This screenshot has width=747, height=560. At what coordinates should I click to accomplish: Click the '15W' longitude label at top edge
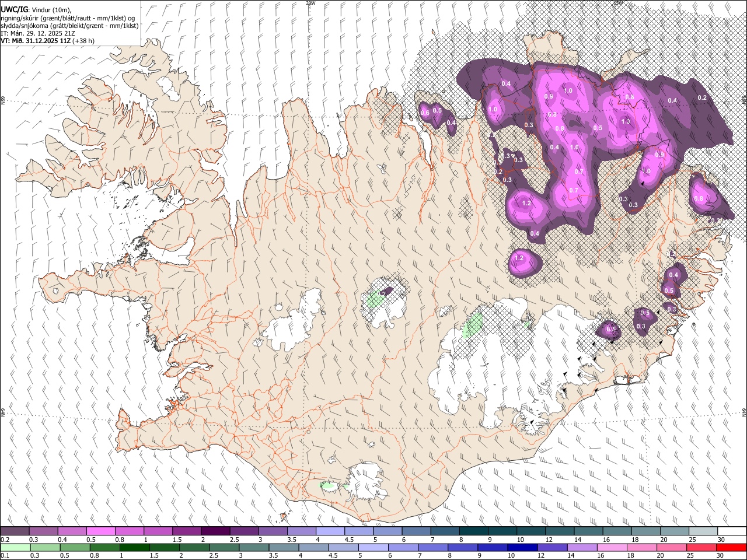tap(618, 3)
